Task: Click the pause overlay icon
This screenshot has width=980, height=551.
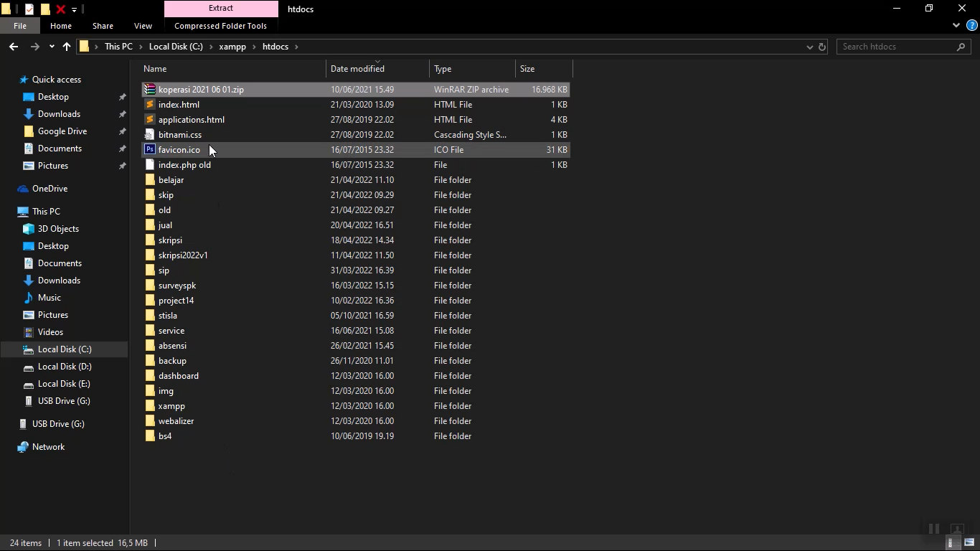Action: click(x=934, y=529)
